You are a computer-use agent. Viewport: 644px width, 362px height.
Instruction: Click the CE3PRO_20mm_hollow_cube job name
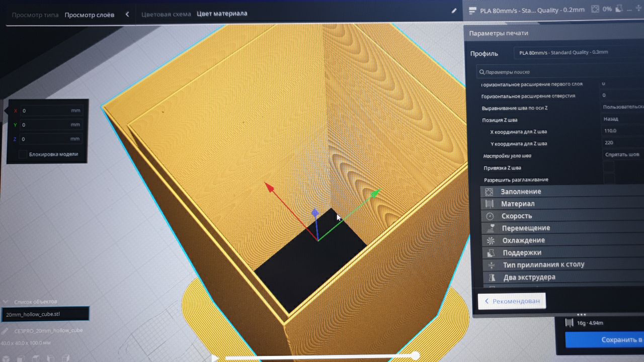(x=48, y=330)
